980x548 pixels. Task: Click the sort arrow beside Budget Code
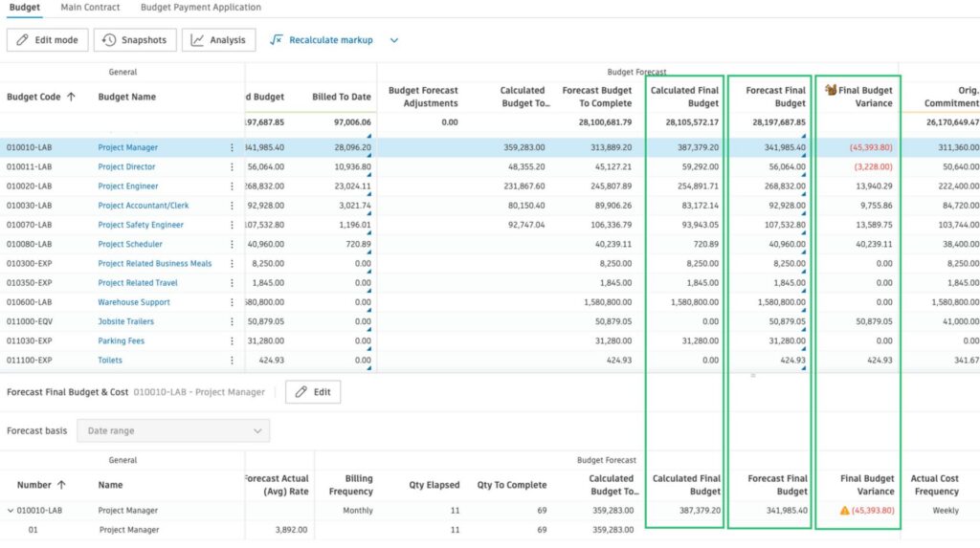tap(71, 97)
